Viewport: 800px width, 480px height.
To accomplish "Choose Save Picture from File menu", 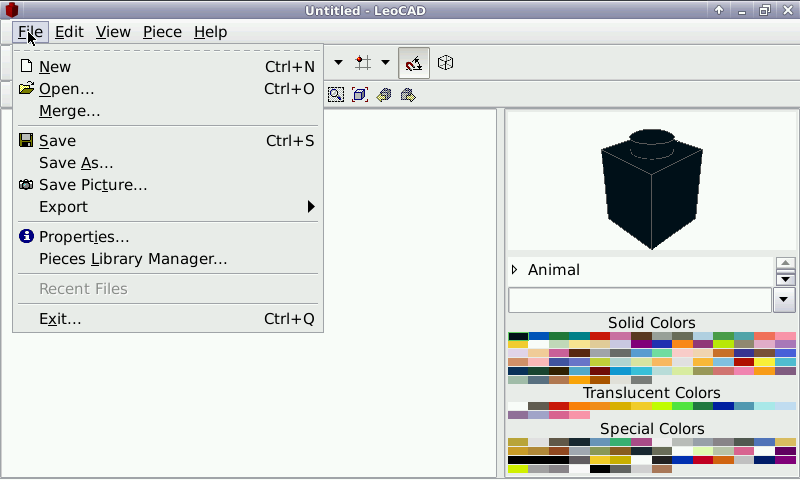I will [x=93, y=185].
